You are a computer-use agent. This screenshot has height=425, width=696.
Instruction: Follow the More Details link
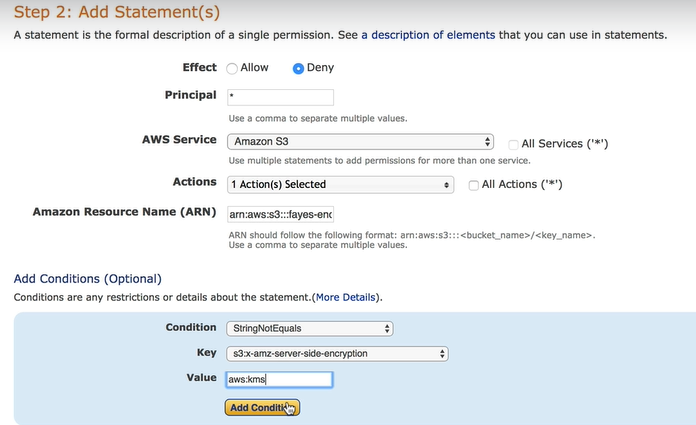345,297
